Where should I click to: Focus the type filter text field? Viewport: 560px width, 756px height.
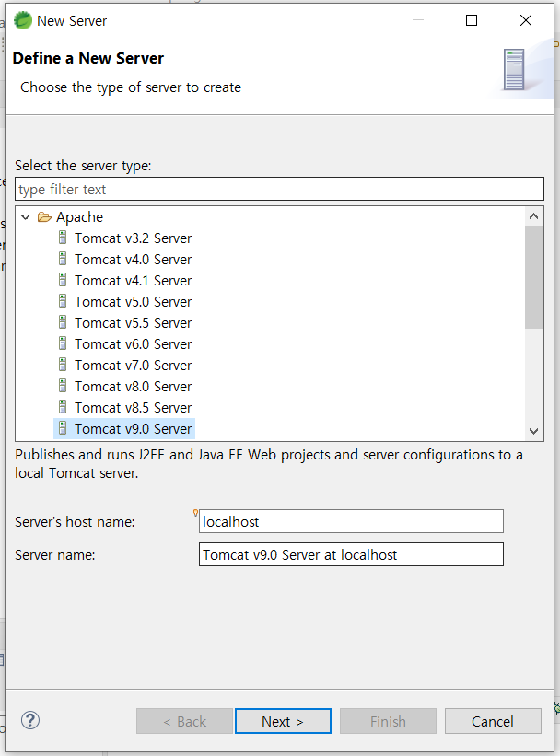point(279,189)
